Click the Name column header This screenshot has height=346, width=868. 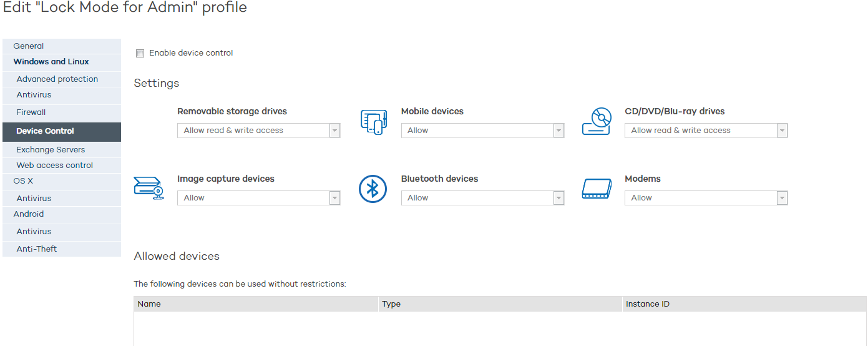(150, 304)
